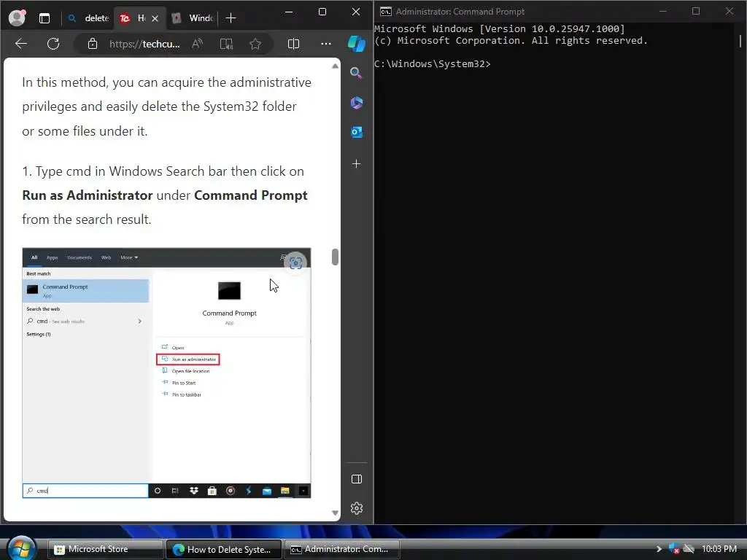The image size is (747, 560).
Task: Open the network tray icon
Action: pos(689,549)
